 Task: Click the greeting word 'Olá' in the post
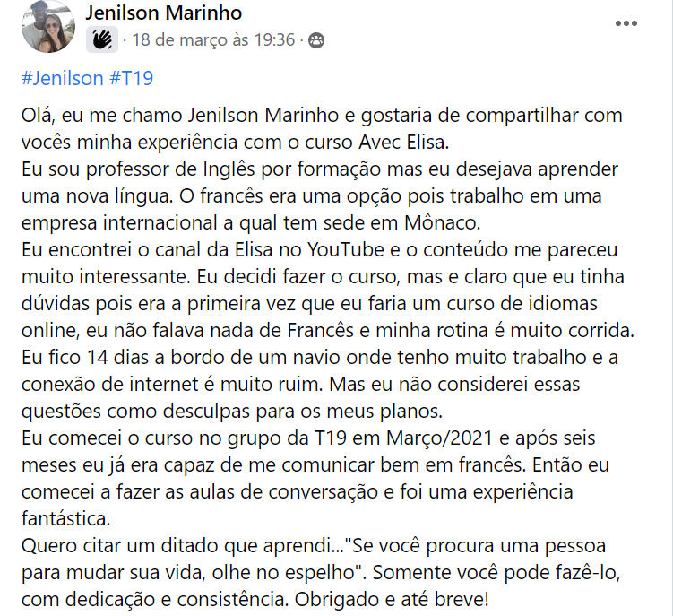37,116
